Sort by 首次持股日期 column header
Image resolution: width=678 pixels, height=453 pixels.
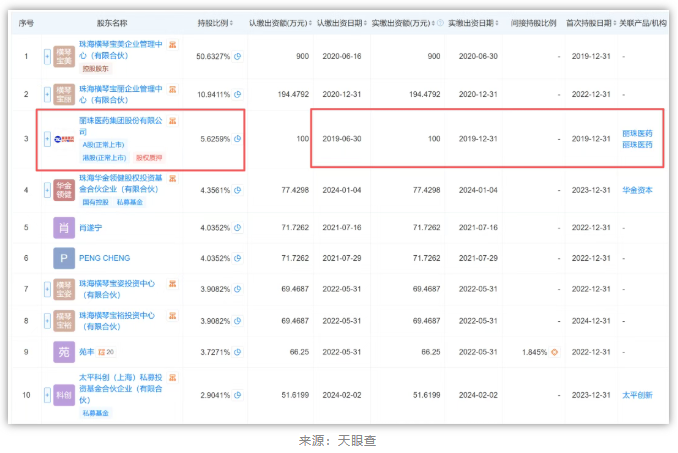coord(588,22)
